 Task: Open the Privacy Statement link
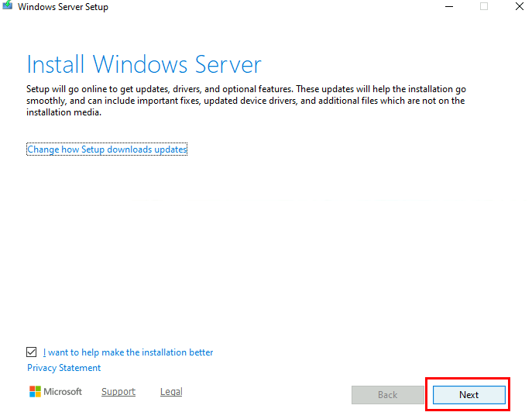click(x=63, y=368)
